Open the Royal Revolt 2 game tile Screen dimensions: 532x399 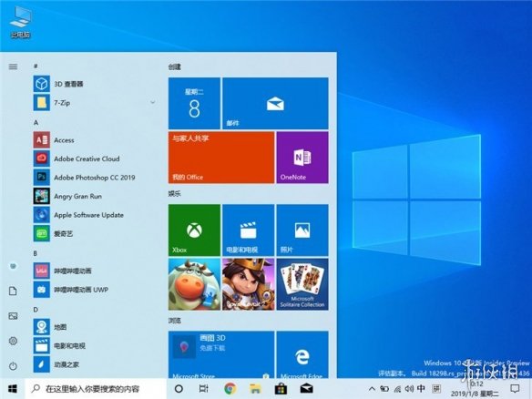click(x=248, y=284)
